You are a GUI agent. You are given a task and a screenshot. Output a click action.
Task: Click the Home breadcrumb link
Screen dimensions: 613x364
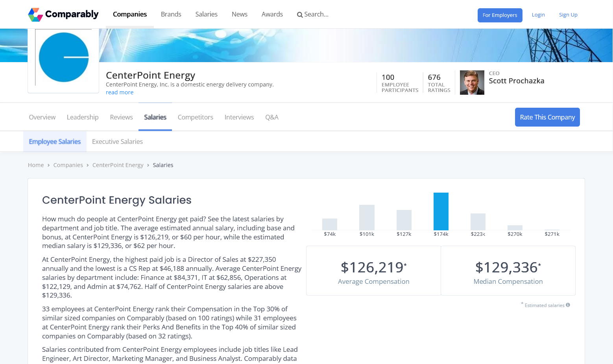(x=36, y=165)
